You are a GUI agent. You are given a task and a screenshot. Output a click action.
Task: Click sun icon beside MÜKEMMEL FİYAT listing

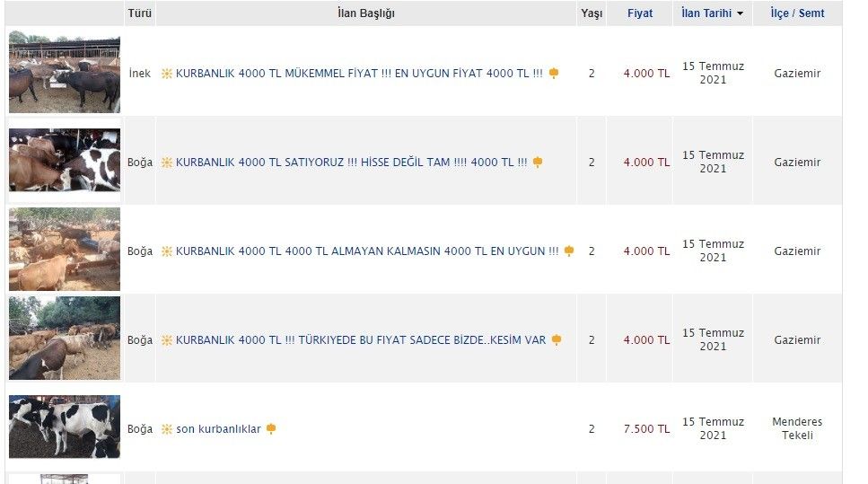pos(166,74)
